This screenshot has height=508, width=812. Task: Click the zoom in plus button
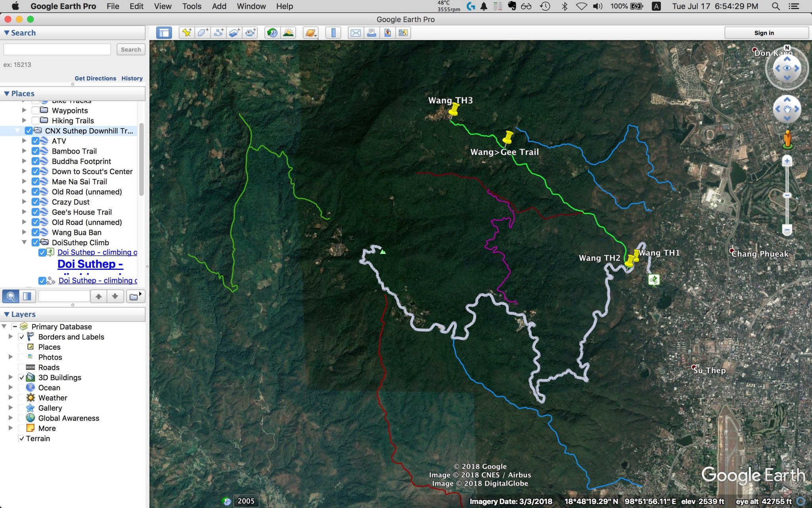787,161
